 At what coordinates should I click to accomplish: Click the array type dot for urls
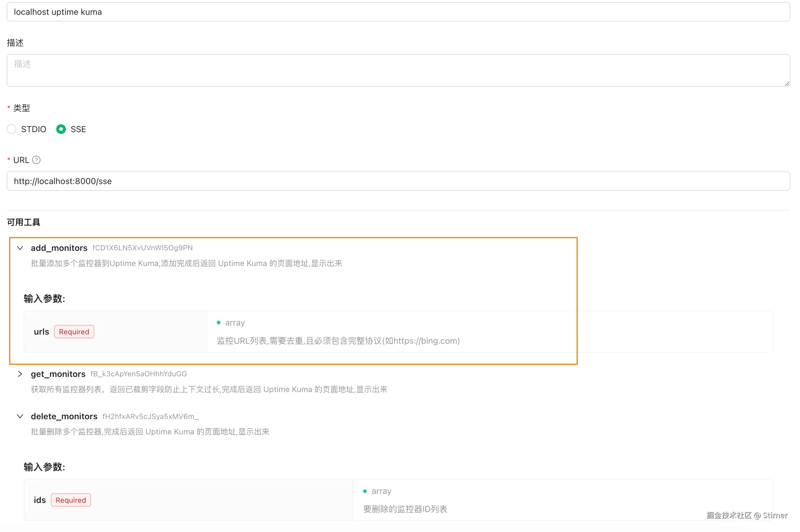[219, 323]
